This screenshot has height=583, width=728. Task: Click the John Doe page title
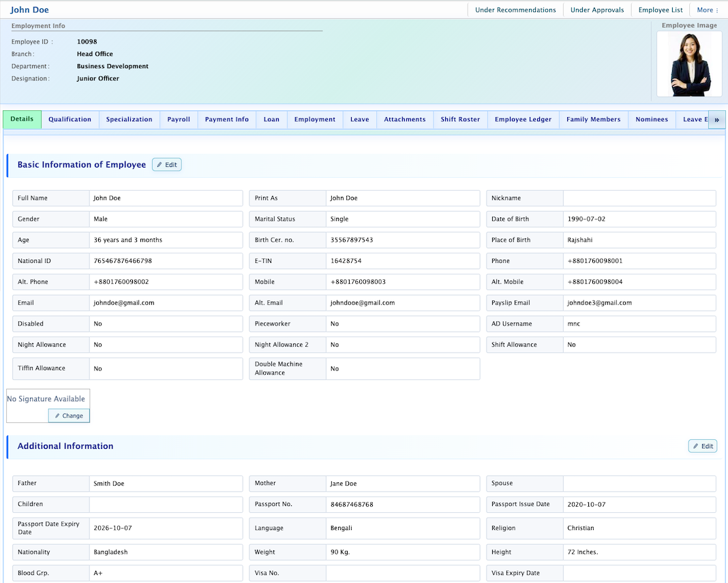click(29, 10)
